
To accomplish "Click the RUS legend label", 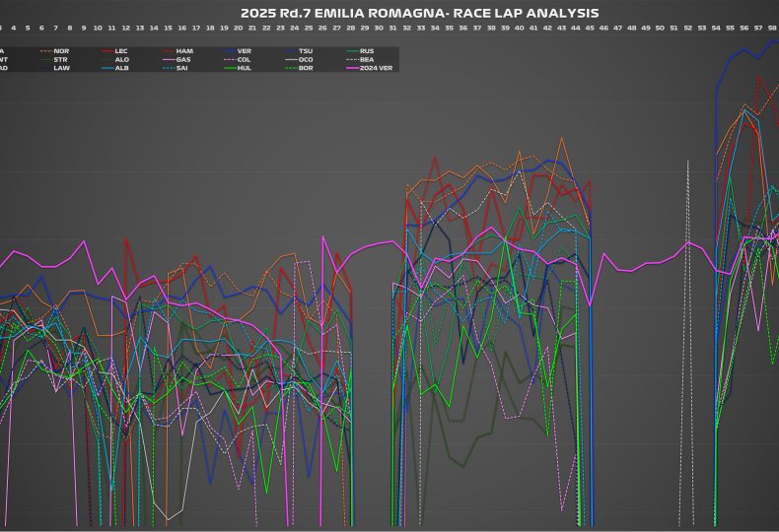I will click(367, 50).
